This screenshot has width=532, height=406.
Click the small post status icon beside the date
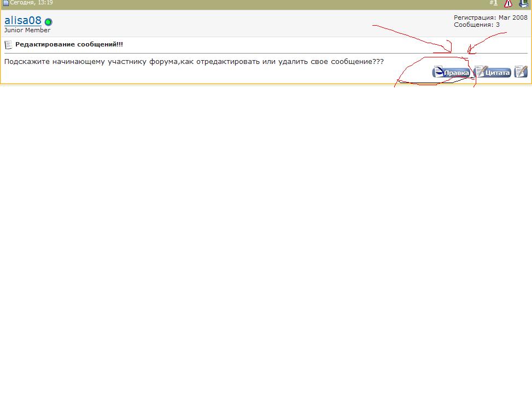coord(6,3)
